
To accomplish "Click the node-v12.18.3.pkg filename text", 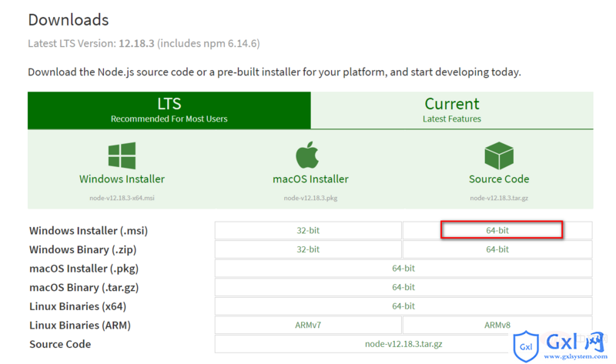I will click(310, 198).
